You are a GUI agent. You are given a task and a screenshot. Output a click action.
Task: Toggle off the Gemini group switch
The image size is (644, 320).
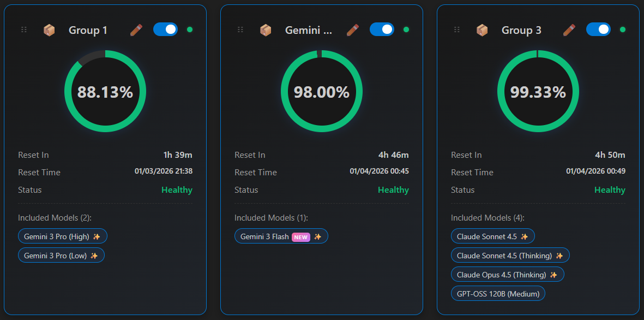coord(382,29)
